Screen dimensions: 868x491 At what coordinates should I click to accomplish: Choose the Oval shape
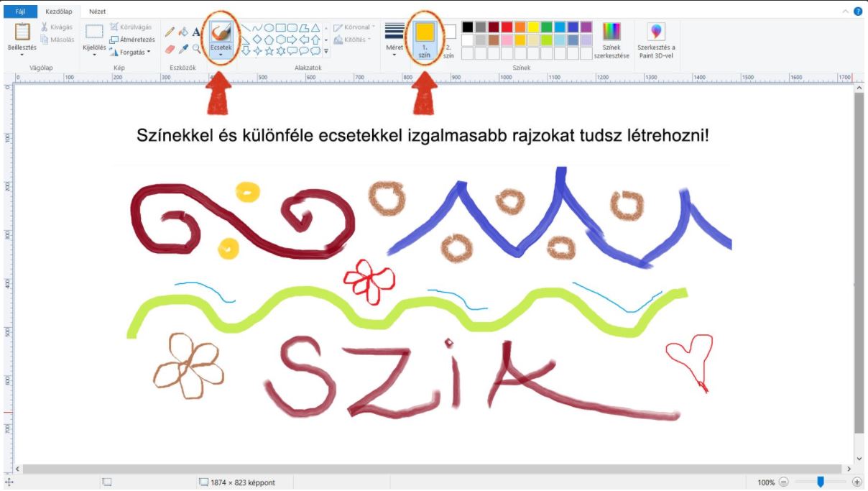coord(269,28)
